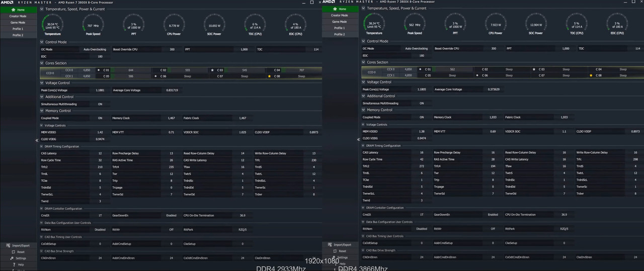Image resolution: width=644 pixels, height=271 pixels.
Task: Click the Temperature gauge in left window
Action: click(52, 24)
